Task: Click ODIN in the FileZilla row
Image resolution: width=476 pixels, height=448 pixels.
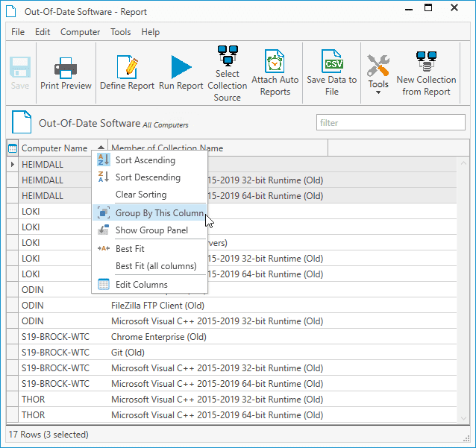Action: [33, 306]
